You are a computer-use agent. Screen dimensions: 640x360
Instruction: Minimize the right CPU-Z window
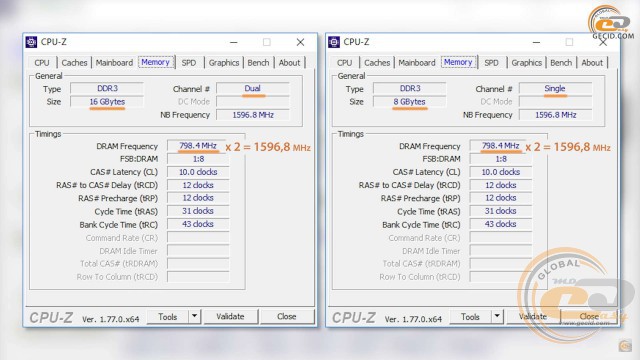tap(536, 42)
